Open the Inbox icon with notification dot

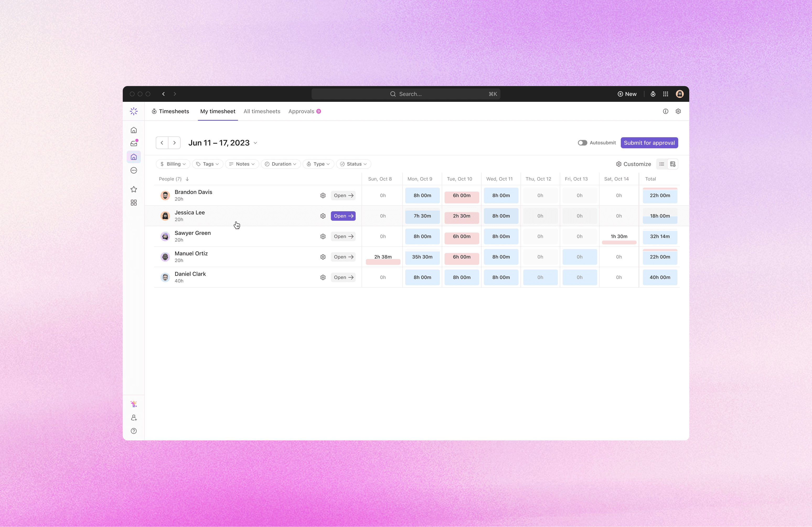[134, 143]
